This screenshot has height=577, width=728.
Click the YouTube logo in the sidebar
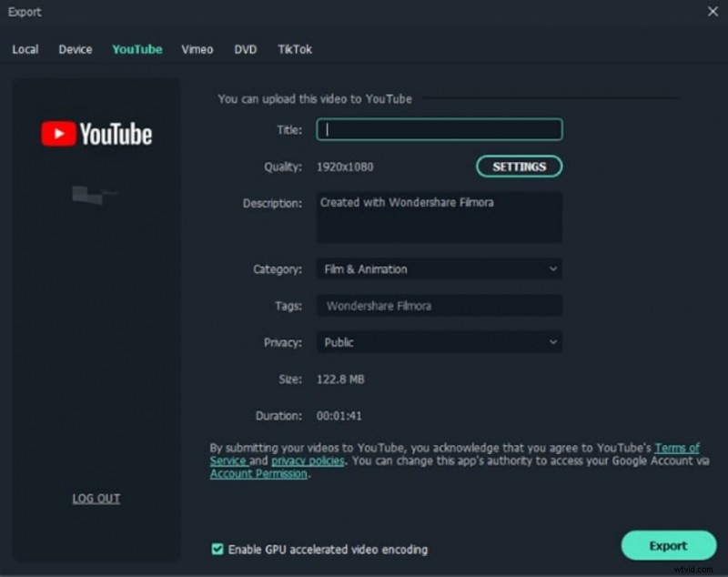click(x=95, y=134)
